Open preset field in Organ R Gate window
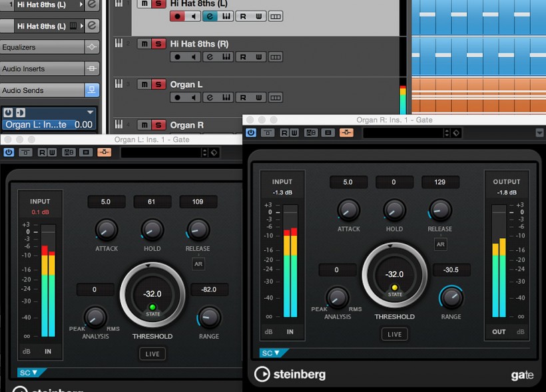Screen dimensions: 546x392 click(403, 133)
